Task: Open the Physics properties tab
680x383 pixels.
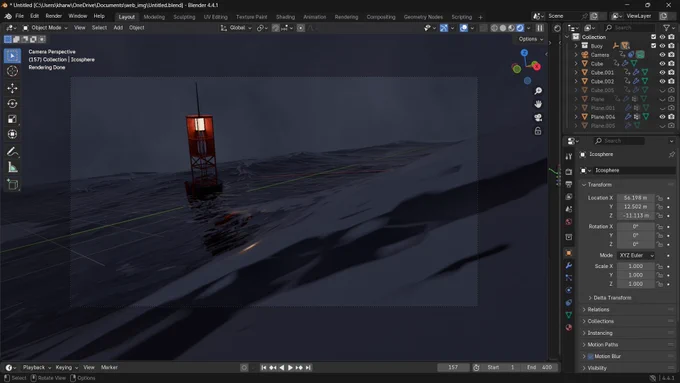Action: 569,290
